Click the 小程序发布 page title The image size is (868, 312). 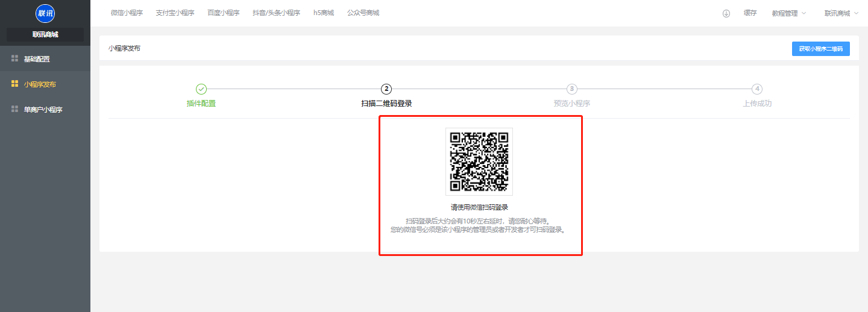click(124, 48)
